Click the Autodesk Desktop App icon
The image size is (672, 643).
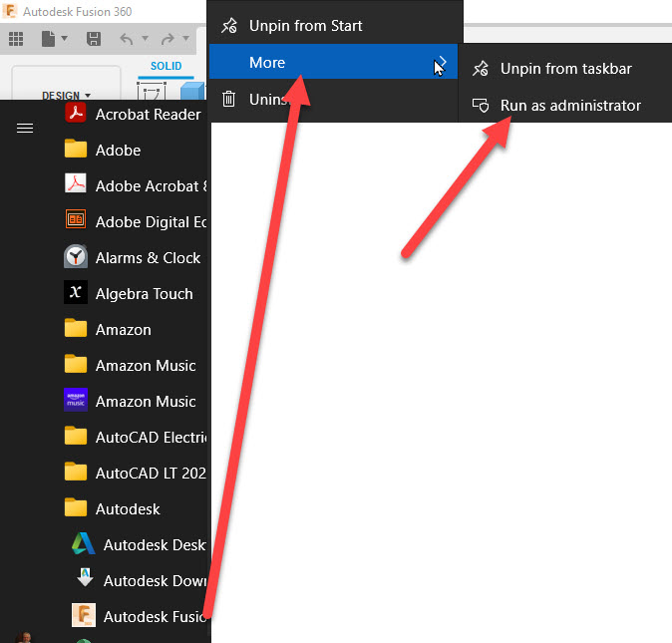click(83, 543)
